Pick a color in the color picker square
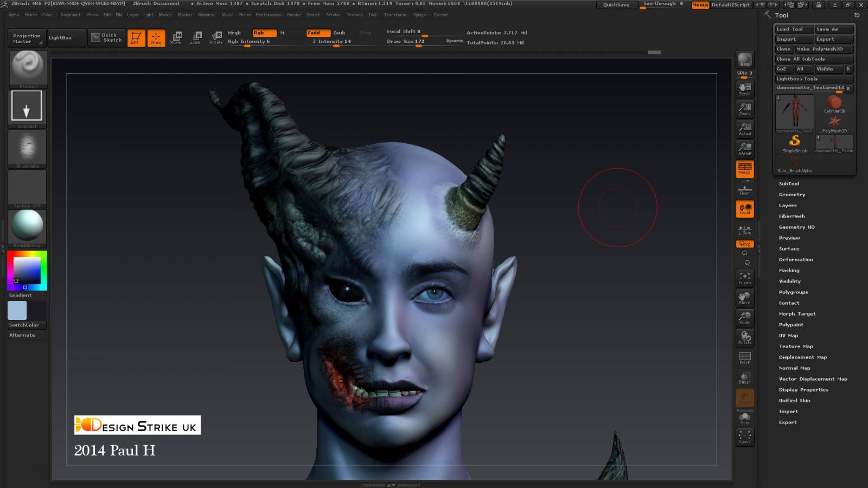Image resolution: width=868 pixels, height=488 pixels. pyautogui.click(x=27, y=270)
